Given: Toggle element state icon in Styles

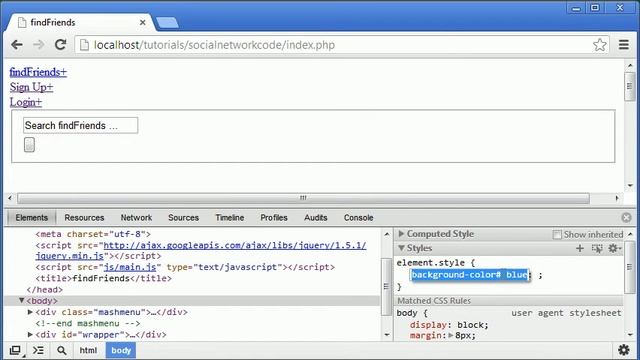Looking at the screenshot, I should 597,248.
